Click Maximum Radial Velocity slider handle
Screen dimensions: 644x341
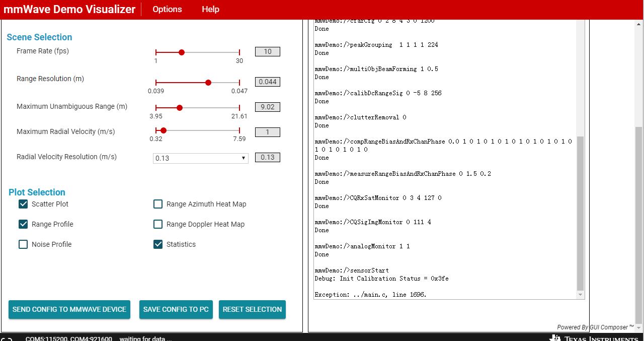(x=164, y=130)
